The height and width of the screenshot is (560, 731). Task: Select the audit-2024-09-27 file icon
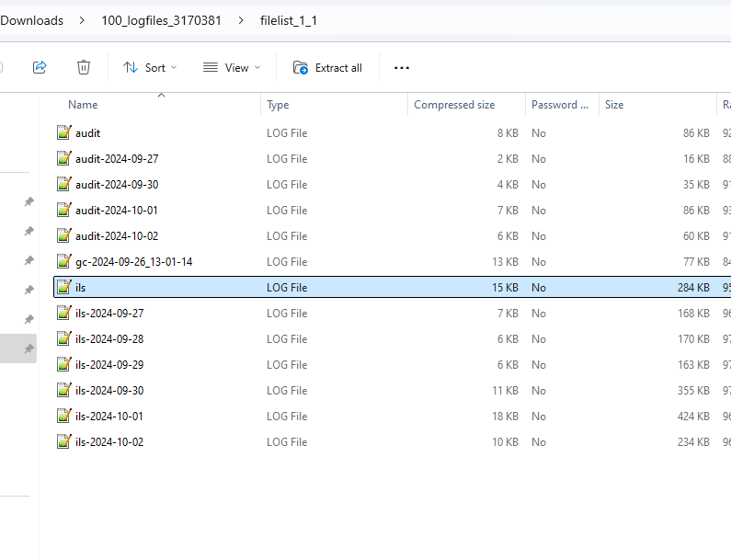(x=64, y=159)
